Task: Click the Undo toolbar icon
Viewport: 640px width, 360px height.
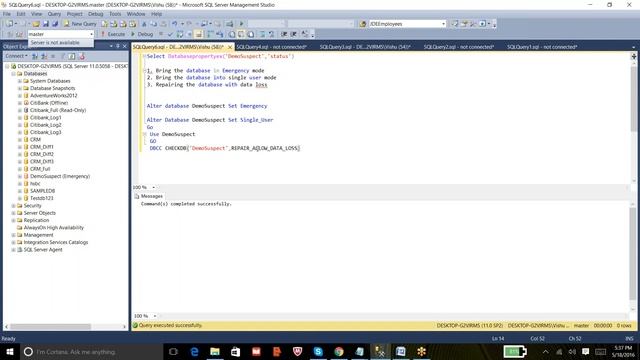Action: click(x=175, y=24)
